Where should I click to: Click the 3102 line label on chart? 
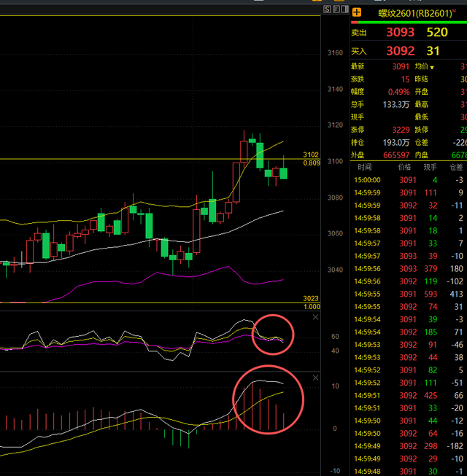click(311, 155)
